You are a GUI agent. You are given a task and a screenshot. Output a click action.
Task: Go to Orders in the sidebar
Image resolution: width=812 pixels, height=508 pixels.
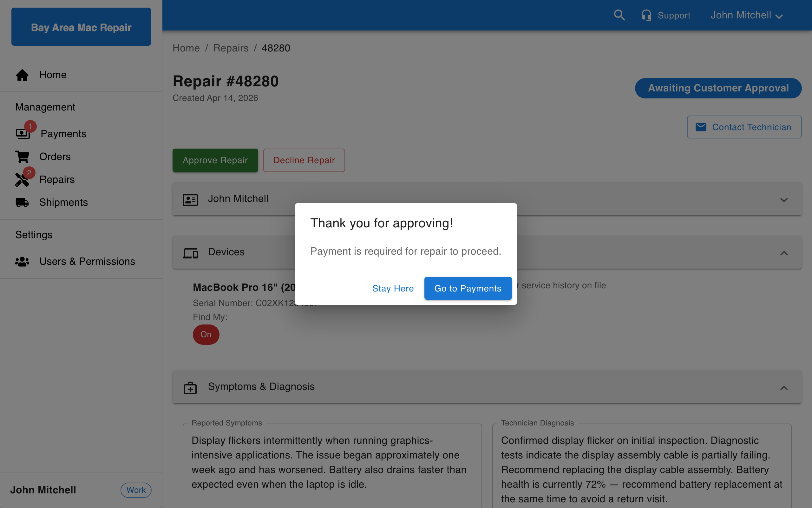[55, 157]
